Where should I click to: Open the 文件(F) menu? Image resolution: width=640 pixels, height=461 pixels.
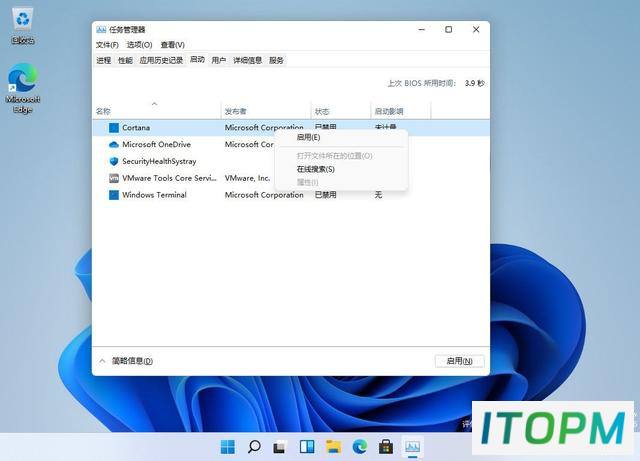(107, 45)
